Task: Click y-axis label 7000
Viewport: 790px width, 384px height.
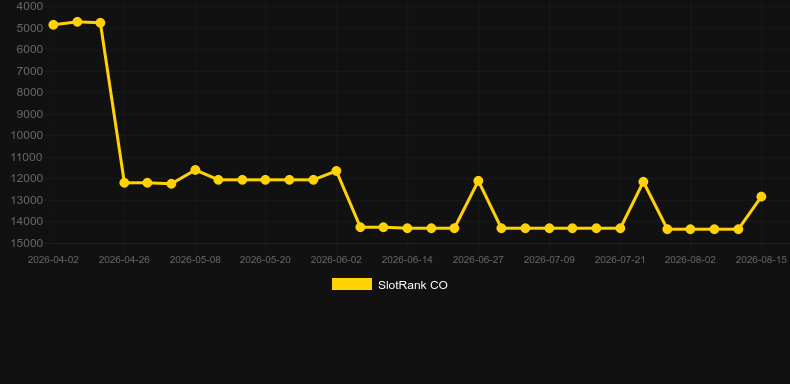Action: [30, 71]
